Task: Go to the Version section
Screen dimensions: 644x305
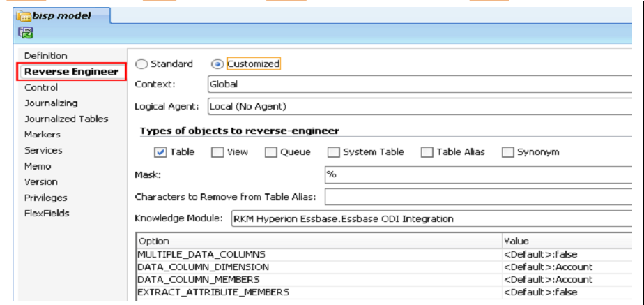Action: tap(40, 181)
